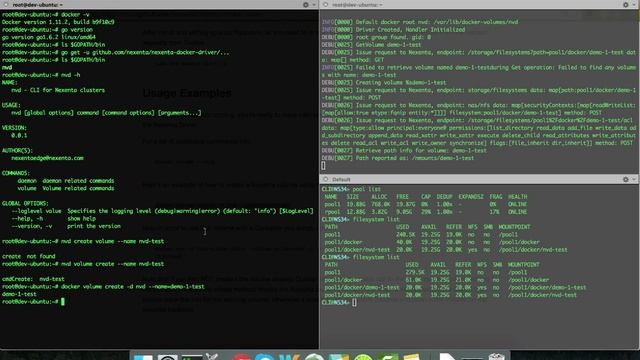Viewport: 640px width, 360px height.
Task: Click the 'Docker version 1.11.2' output line
Action: click(x=58, y=22)
